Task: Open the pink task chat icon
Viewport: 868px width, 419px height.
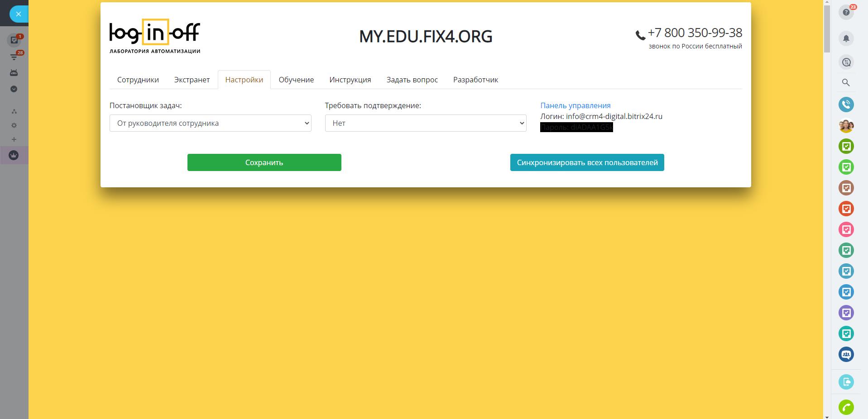Action: coord(846,229)
